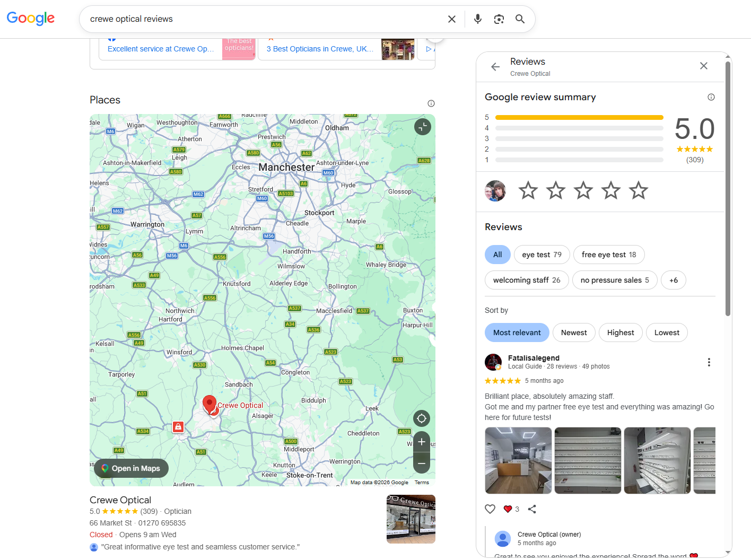The width and height of the screenshot is (751, 560).
Task: Click the Reviews panel scrollbar
Action: [x=728, y=188]
